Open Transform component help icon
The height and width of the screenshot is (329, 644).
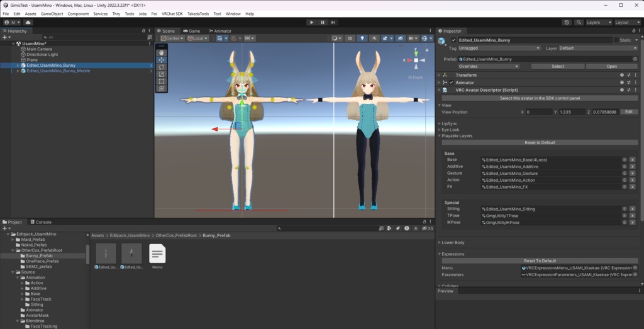point(622,75)
